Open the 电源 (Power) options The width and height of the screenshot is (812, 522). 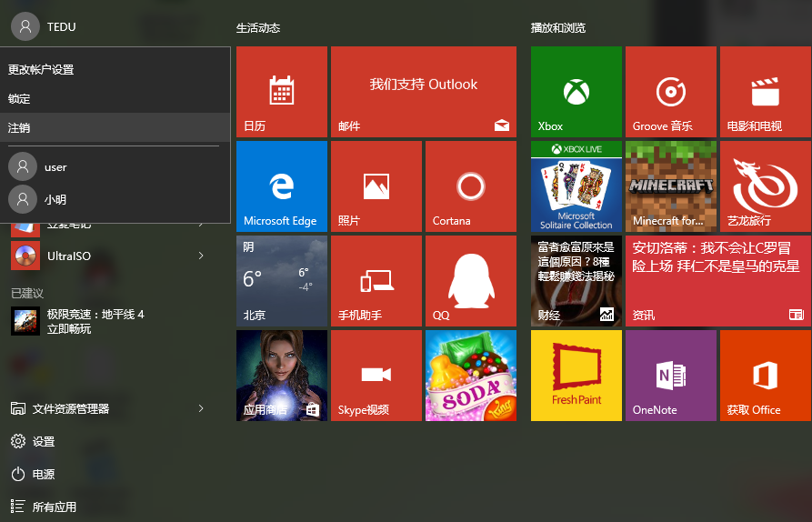pyautogui.click(x=33, y=474)
